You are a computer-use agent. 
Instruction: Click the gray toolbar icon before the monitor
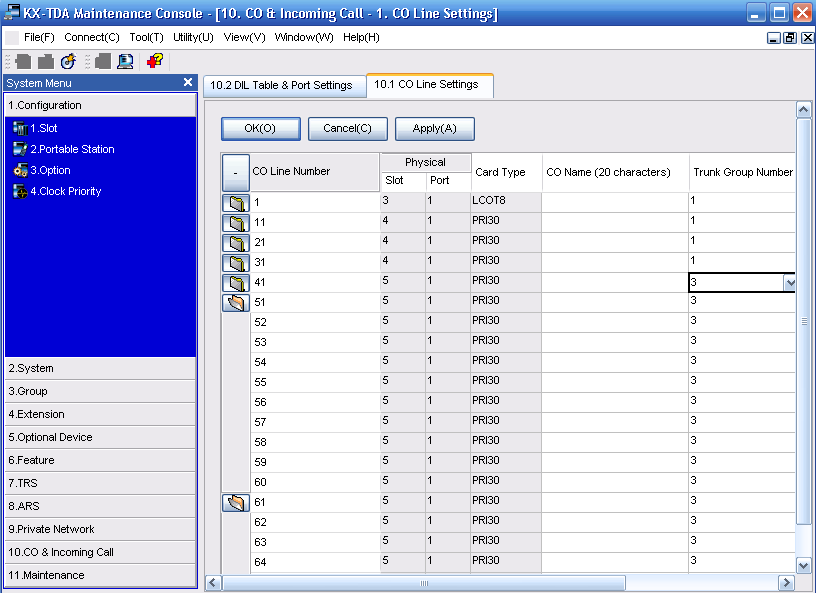pyautogui.click(x=103, y=61)
